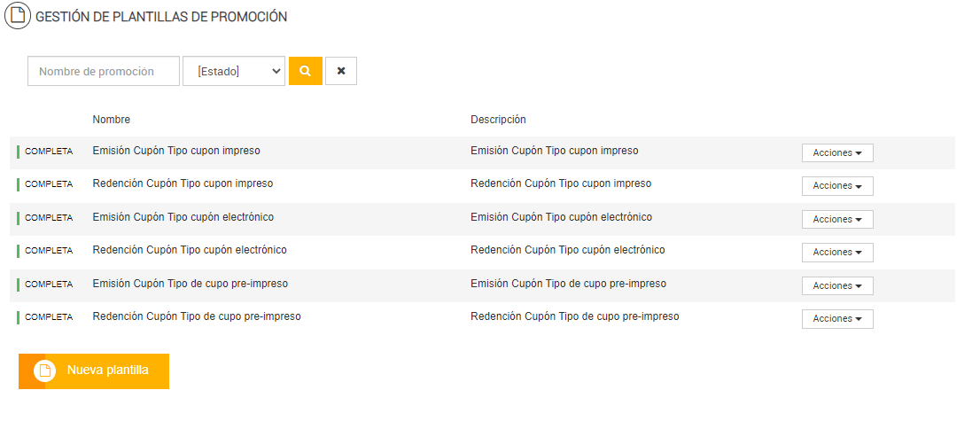Select Emisión Cupón Tipo de cupo pre-impreso name
The height and width of the screenshot is (429, 980).
(191, 284)
